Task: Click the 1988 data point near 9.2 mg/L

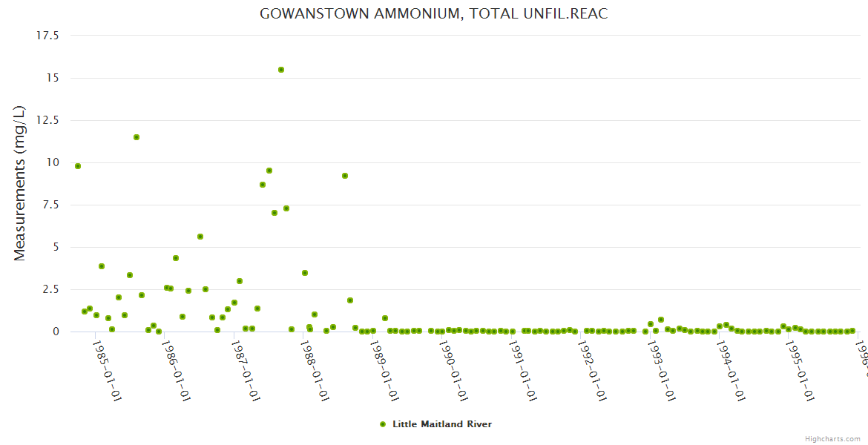Action: tap(345, 176)
